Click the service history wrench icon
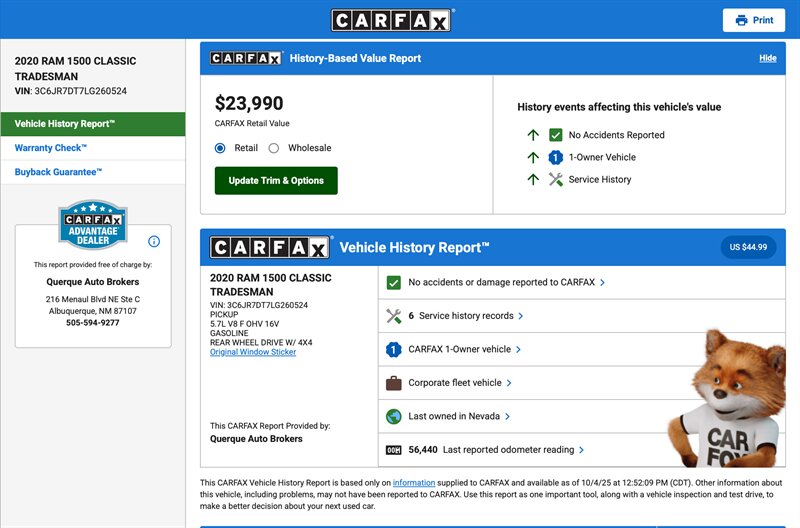800x528 pixels. click(x=393, y=316)
